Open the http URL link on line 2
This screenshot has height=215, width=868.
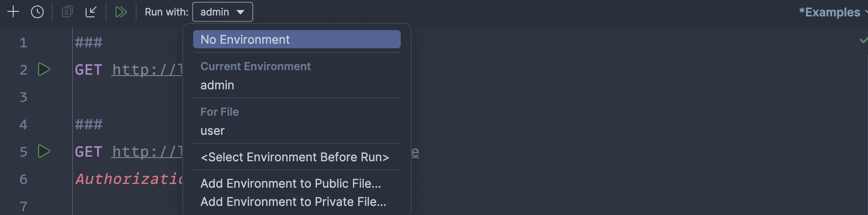pyautogui.click(x=147, y=70)
